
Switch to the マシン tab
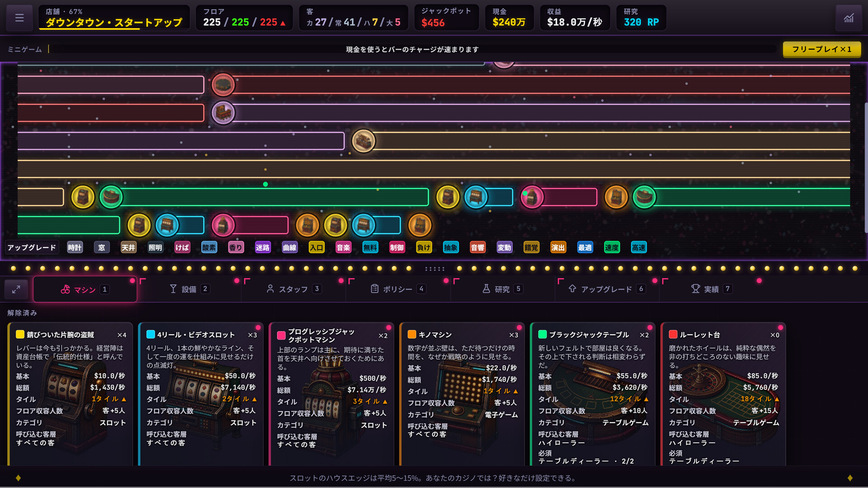(x=85, y=289)
